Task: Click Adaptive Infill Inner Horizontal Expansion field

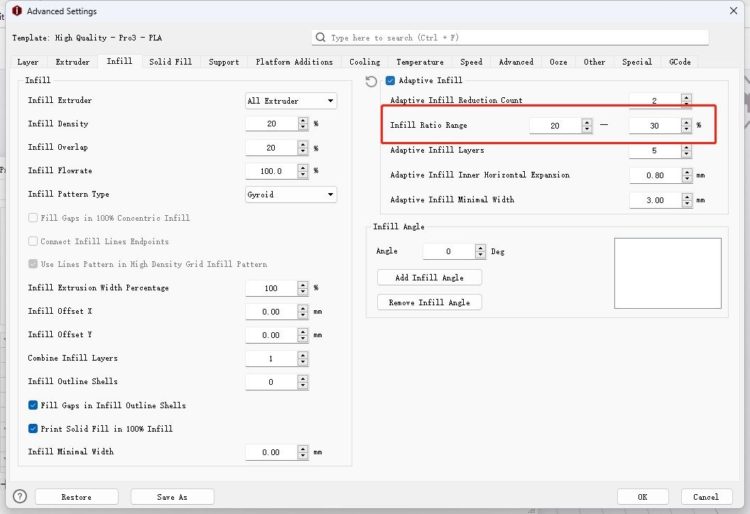Action: (x=655, y=175)
